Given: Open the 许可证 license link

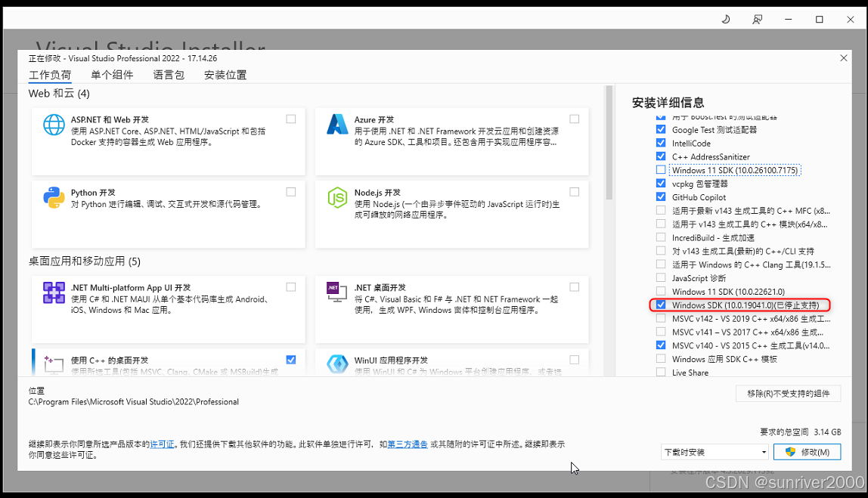Looking at the screenshot, I should coord(163,444).
